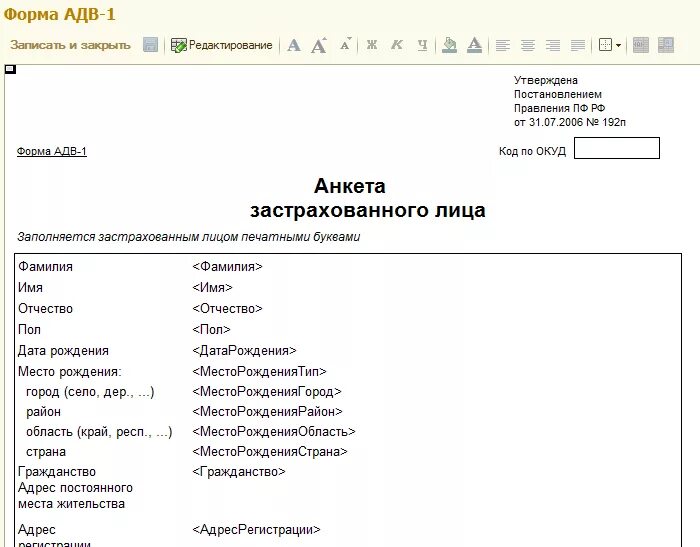Click the merge cells icon
Image resolution: width=700 pixels, height=547 pixels.
click(641, 45)
